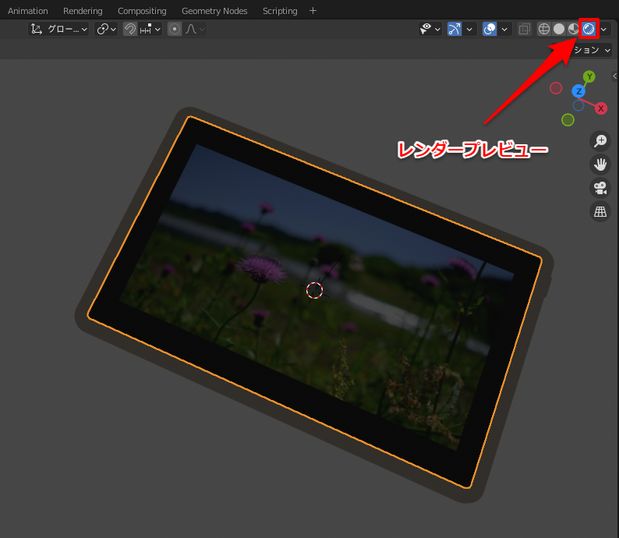619x538 pixels.
Task: Toggle viewport overlays
Action: pyautogui.click(x=490, y=29)
